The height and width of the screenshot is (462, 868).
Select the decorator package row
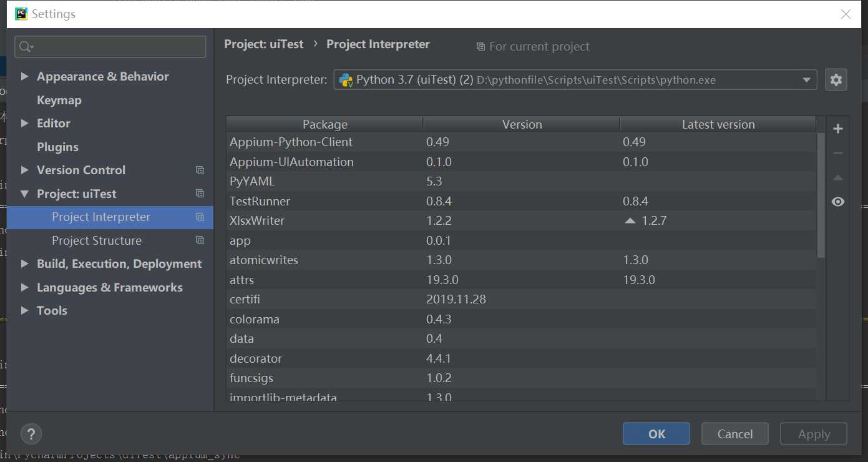[522, 358]
